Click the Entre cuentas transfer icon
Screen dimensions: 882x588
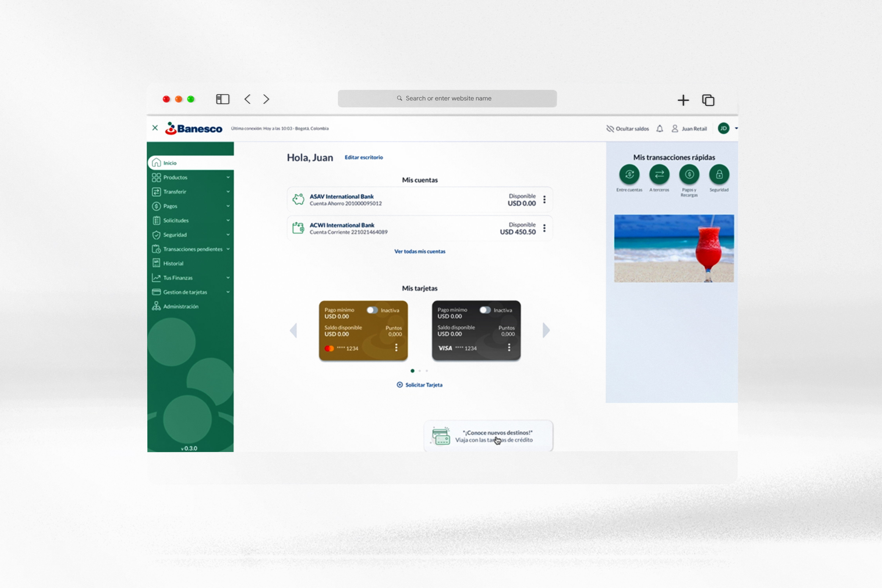tap(628, 174)
